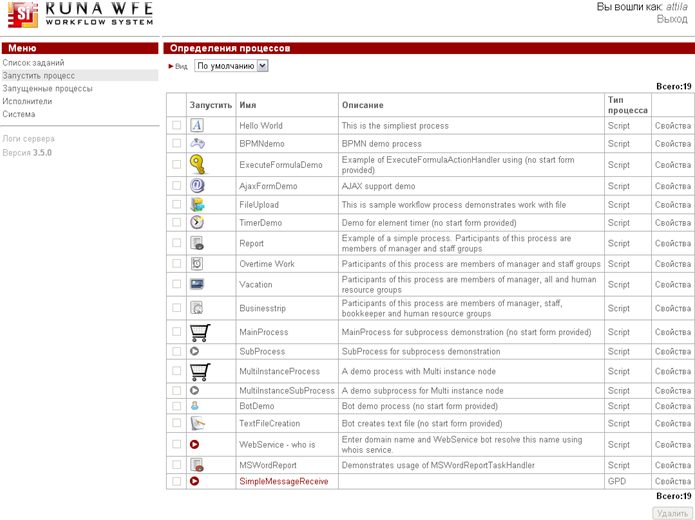Select the FileUpload row checkbox
Viewport: 695px width, 520px height.
click(177, 205)
